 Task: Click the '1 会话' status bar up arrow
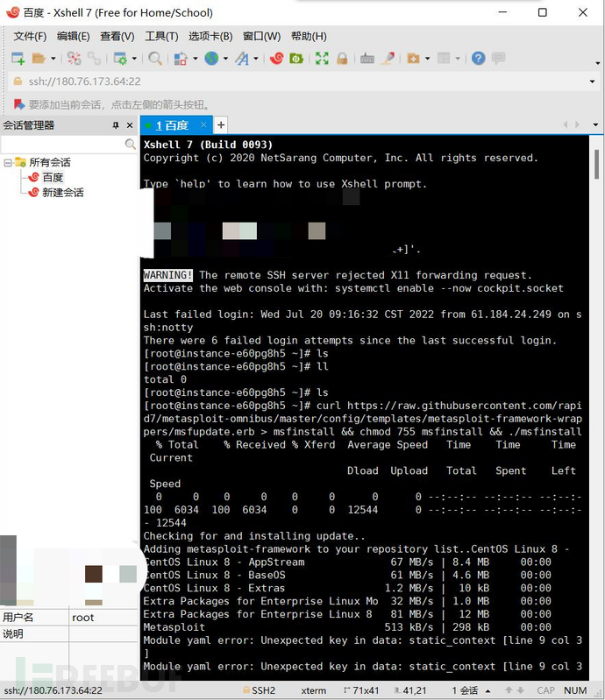pos(488,690)
